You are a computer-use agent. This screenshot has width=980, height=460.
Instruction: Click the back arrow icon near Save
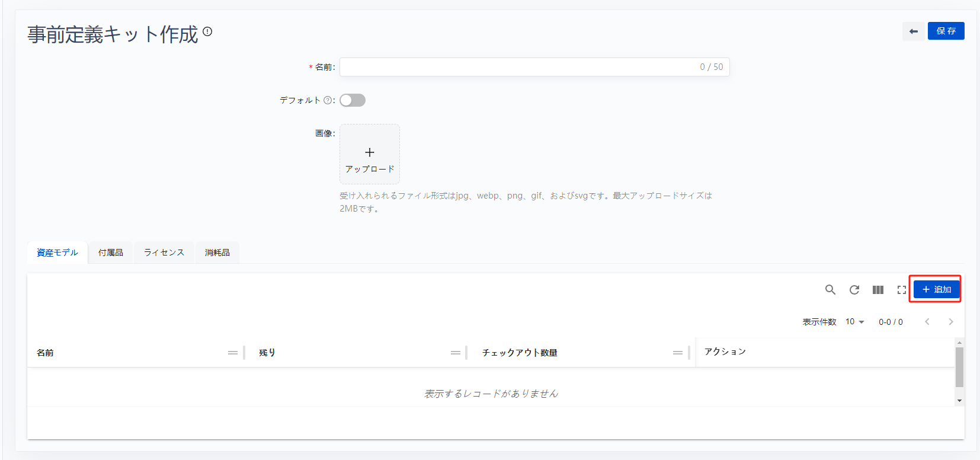[913, 31]
